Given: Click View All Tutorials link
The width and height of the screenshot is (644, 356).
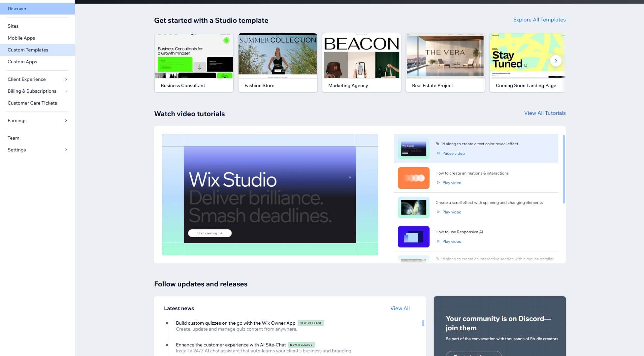Looking at the screenshot, I should 545,113.
